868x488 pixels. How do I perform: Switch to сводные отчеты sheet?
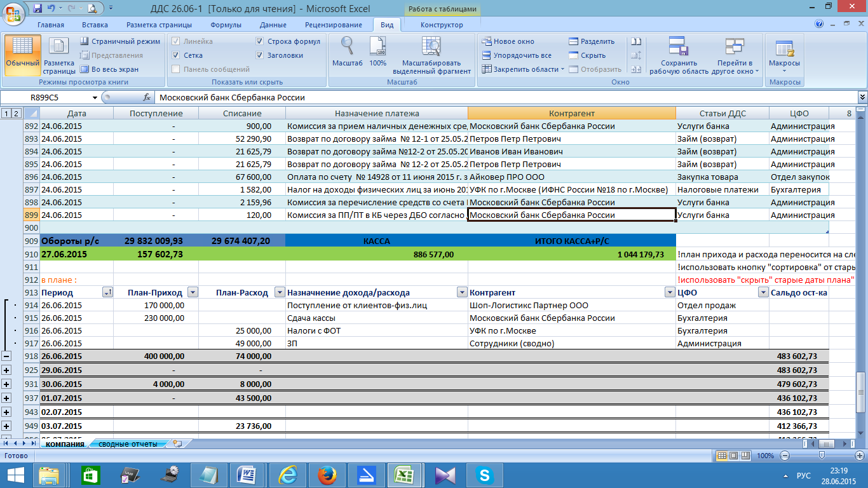(x=127, y=444)
